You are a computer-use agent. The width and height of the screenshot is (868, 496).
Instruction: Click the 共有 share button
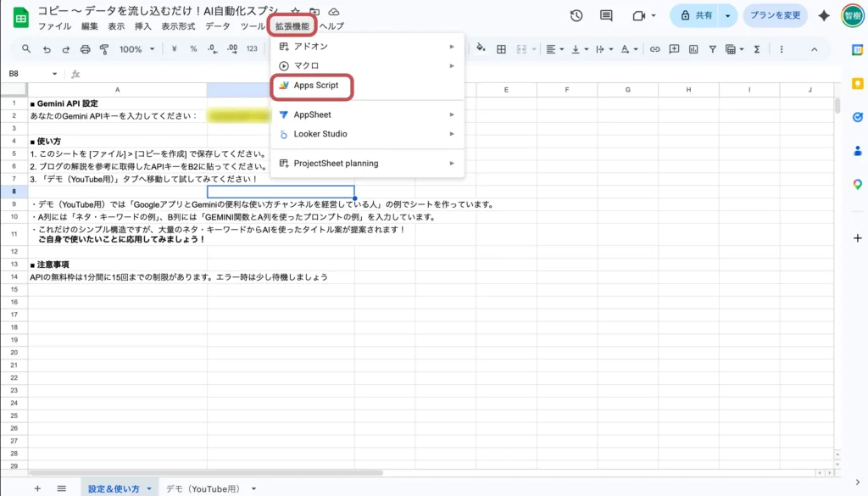pos(696,15)
